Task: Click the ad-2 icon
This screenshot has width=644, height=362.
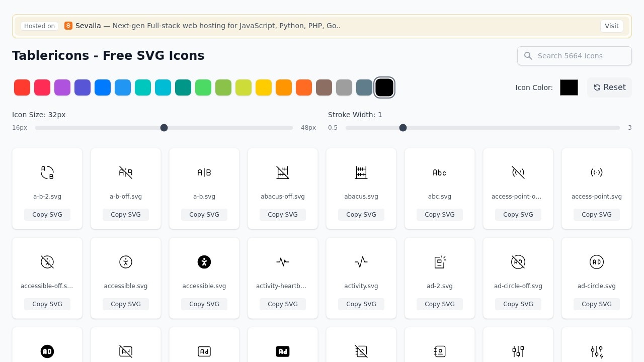Action: (440, 262)
